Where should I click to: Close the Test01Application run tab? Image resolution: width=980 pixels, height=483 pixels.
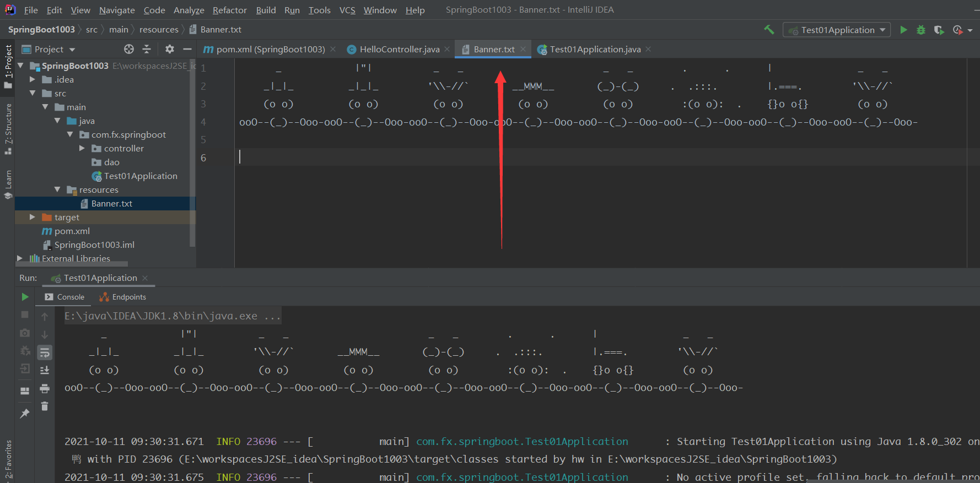[145, 278]
